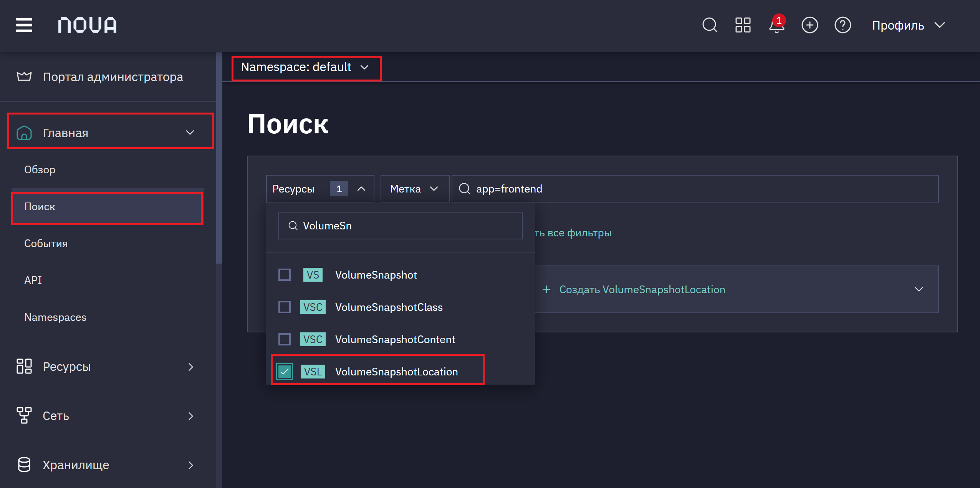Expand the Ресурсы sidebar section

click(108, 367)
